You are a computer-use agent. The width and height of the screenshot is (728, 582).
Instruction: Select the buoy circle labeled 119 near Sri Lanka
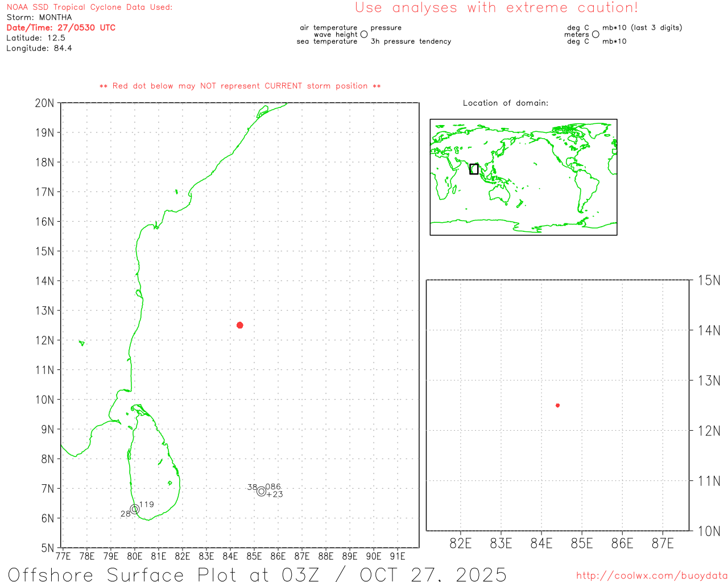point(134,509)
